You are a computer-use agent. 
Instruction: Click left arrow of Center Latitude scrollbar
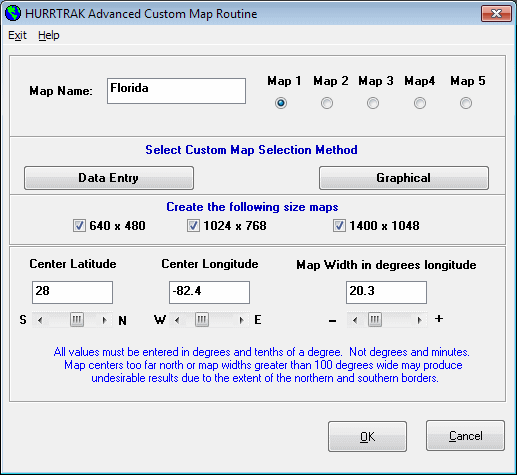coord(40,320)
